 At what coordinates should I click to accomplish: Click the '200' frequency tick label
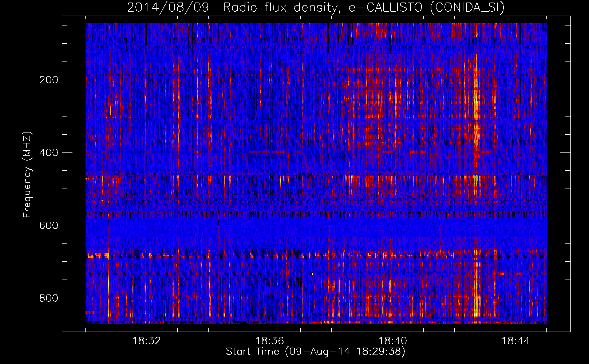49,80
